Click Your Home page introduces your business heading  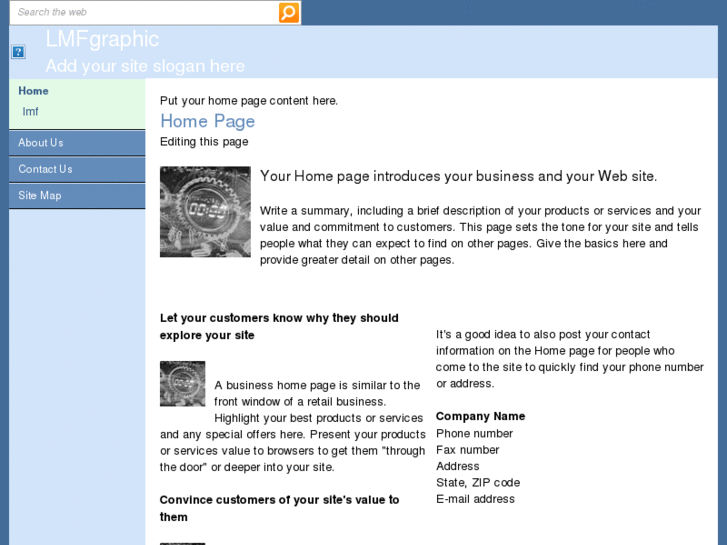tap(459, 176)
